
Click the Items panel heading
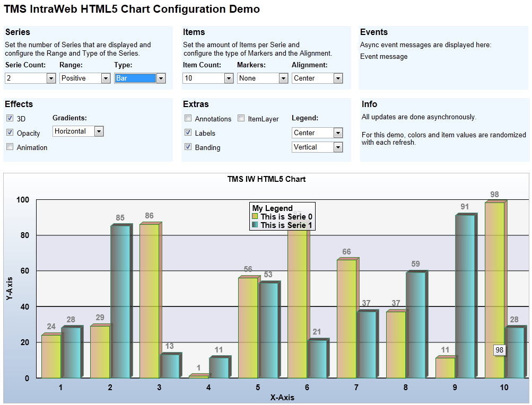194,32
